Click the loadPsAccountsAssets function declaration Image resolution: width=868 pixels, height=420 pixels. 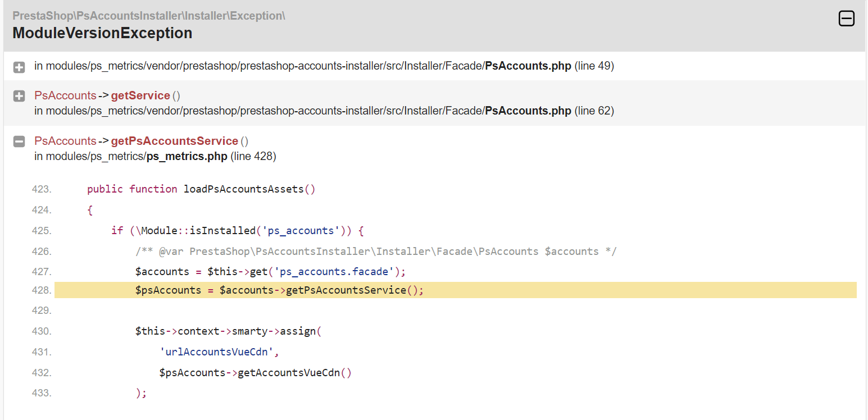pos(201,189)
